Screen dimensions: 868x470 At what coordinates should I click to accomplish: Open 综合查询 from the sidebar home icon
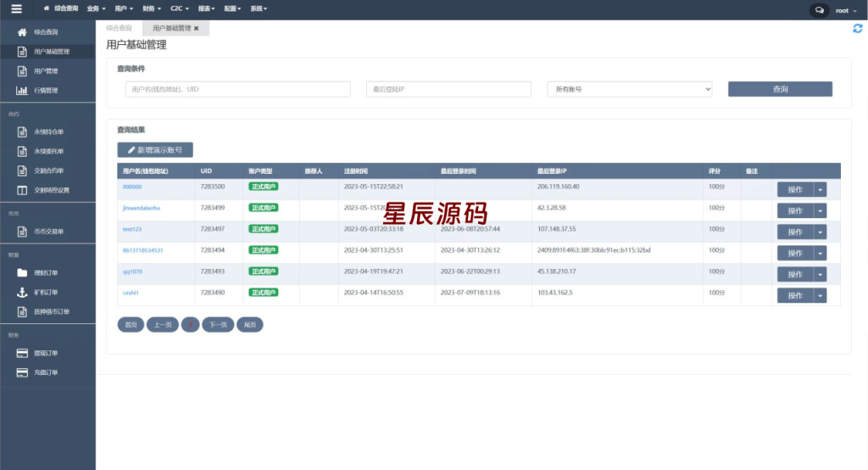(22, 32)
